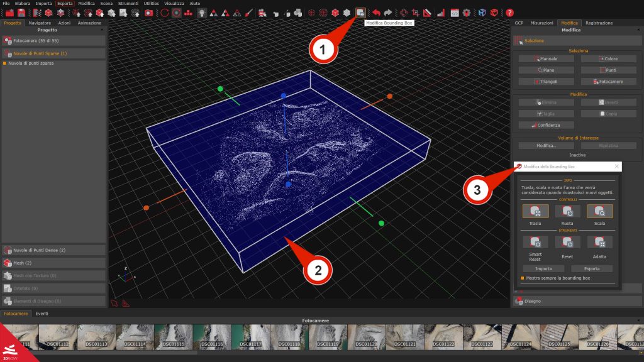Viewport: 644px width, 362px height.
Task: Open the Elabora menu
Action: coord(23,3)
